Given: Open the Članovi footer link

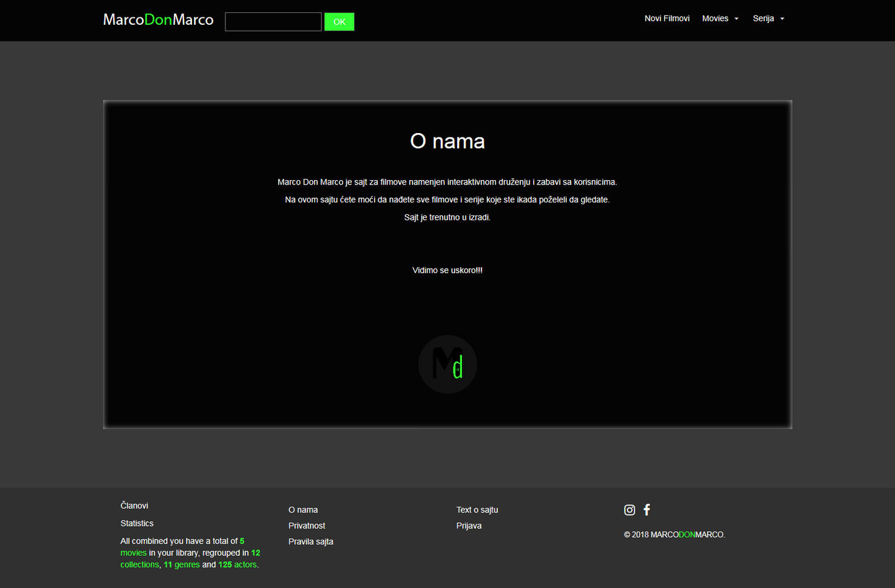Looking at the screenshot, I should tap(134, 506).
